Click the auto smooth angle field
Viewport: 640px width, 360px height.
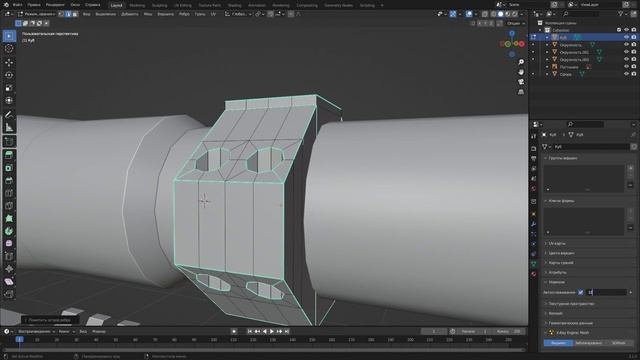[606, 292]
